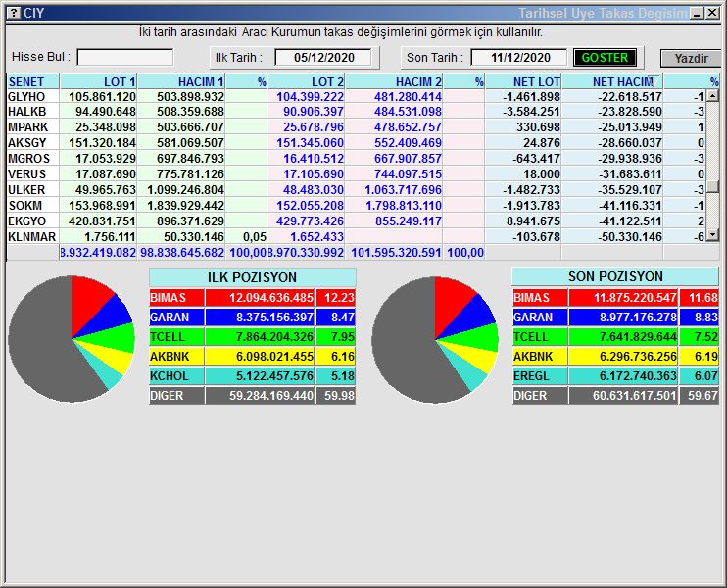727x588 pixels.
Task: Click the table vertical scrollbar thumb
Action: coord(712,186)
